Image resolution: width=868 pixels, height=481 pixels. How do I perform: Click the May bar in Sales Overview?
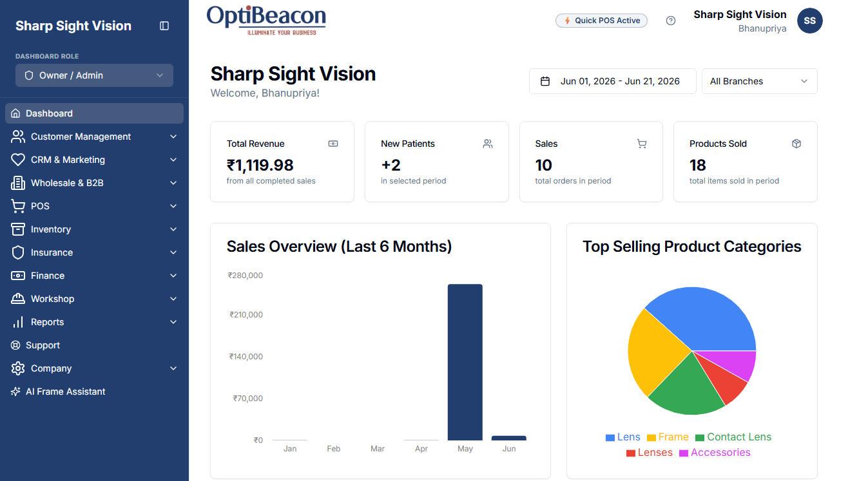[465, 363]
